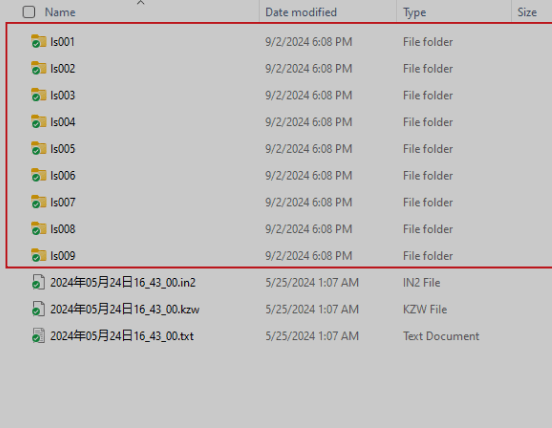Sort by the Date modified column

point(301,12)
